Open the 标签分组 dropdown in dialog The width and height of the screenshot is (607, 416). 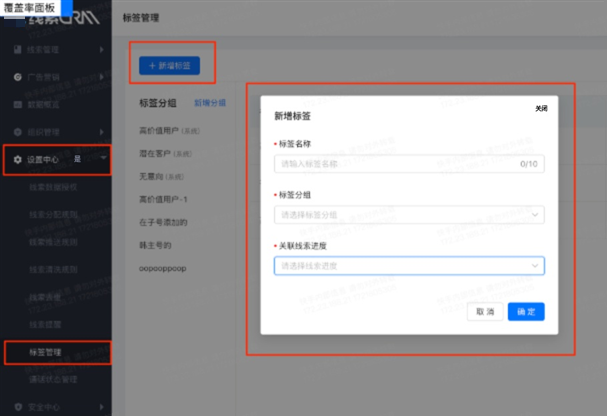point(409,215)
